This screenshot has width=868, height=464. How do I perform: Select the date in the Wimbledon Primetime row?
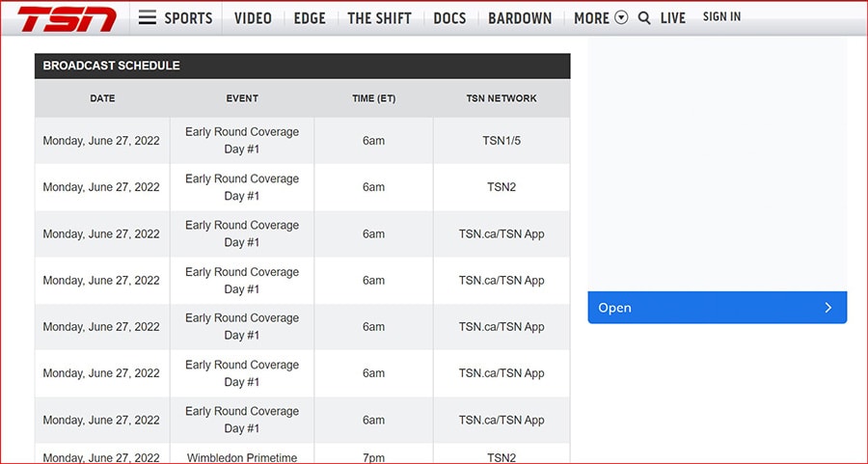[102, 453]
